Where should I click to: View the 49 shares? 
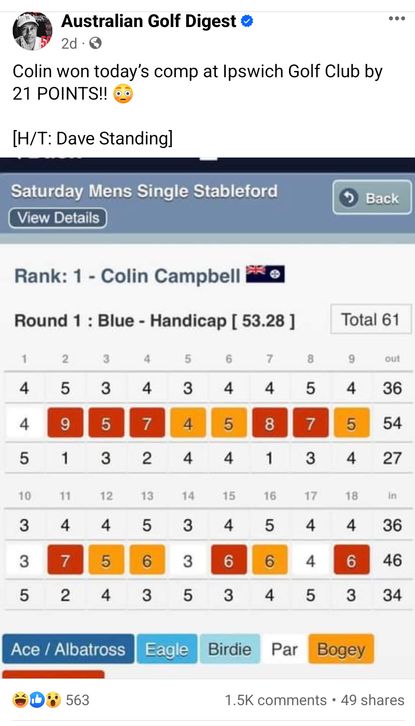(372, 700)
